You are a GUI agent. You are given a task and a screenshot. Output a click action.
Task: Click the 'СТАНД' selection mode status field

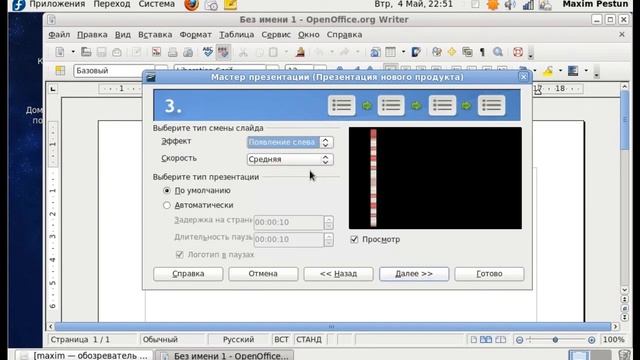(309, 340)
